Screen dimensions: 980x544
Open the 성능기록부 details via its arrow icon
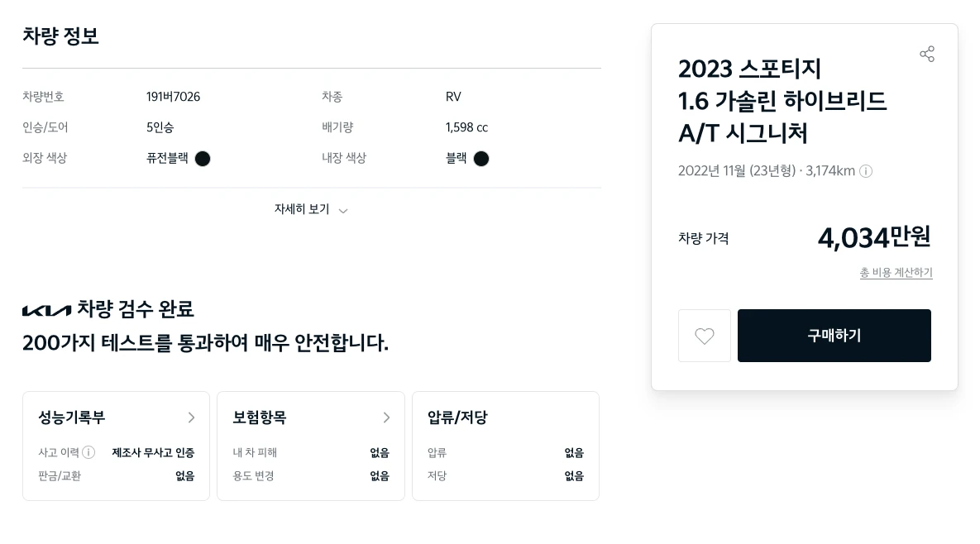tap(191, 418)
